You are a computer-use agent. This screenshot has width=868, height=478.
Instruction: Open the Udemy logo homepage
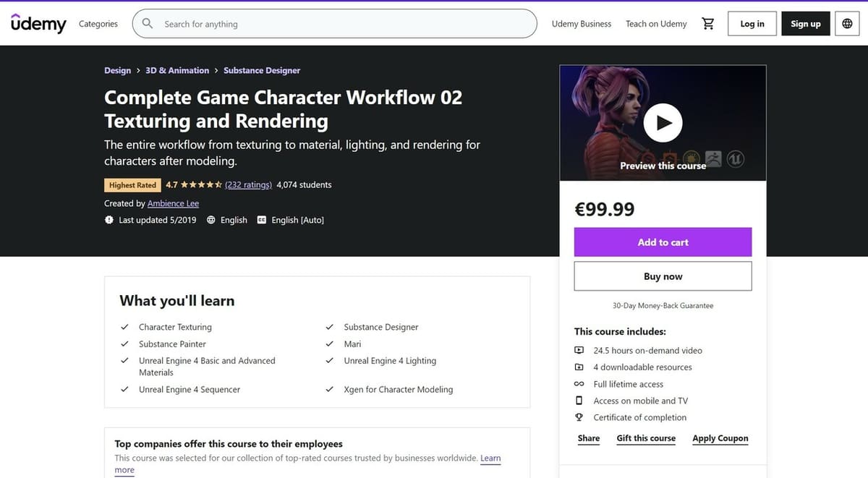pyautogui.click(x=38, y=24)
